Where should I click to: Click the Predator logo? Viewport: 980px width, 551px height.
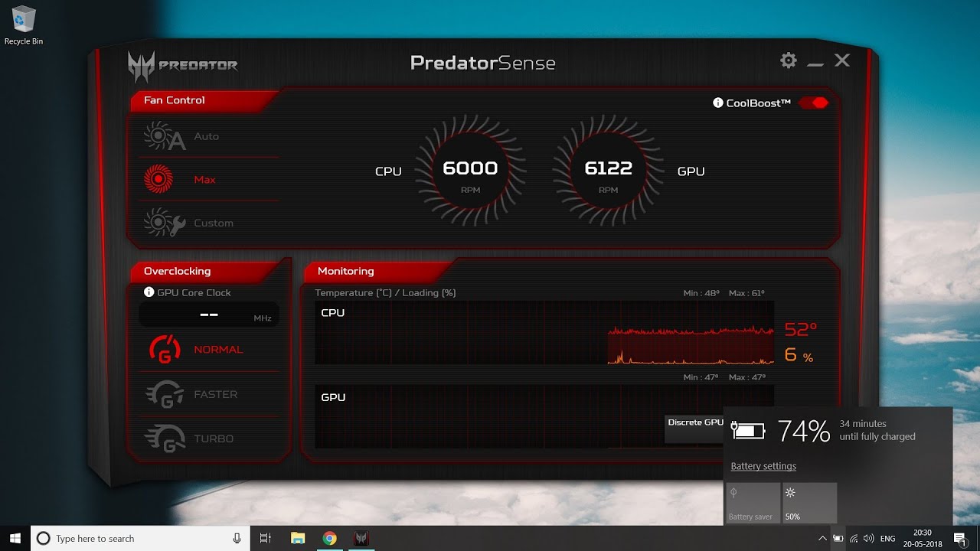[183, 66]
